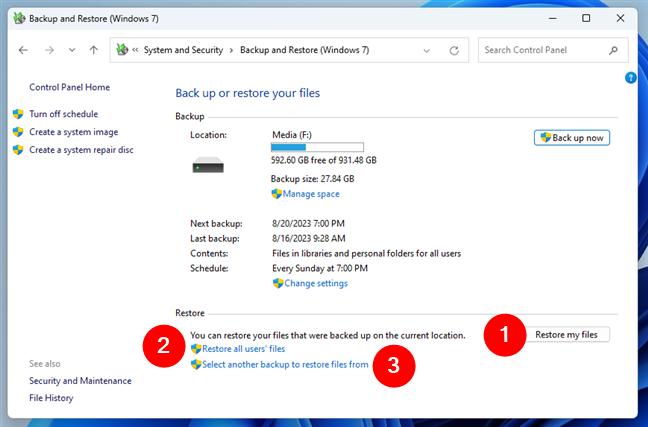
Task: Click the Forward navigation arrow
Action: pyautogui.click(x=49, y=50)
